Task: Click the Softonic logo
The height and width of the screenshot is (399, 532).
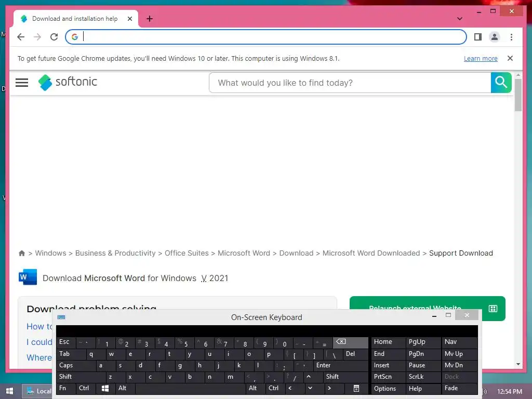Action: click(68, 82)
